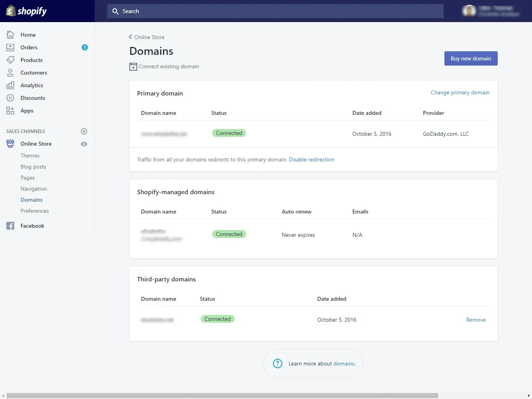Click the Products tag icon
The height and width of the screenshot is (399, 532).
click(10, 60)
